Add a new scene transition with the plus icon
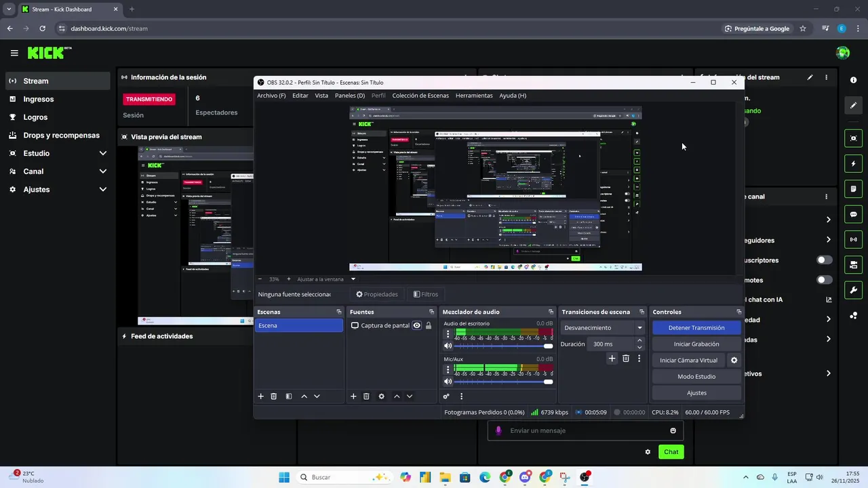The image size is (868, 488). [x=612, y=359]
